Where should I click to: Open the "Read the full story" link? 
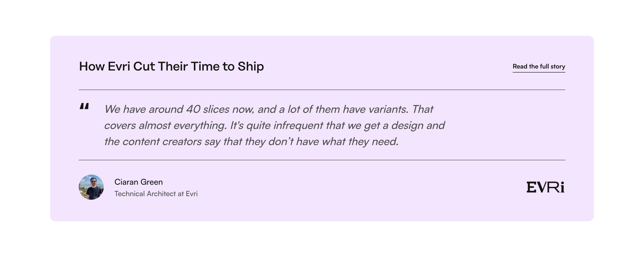[539, 66]
